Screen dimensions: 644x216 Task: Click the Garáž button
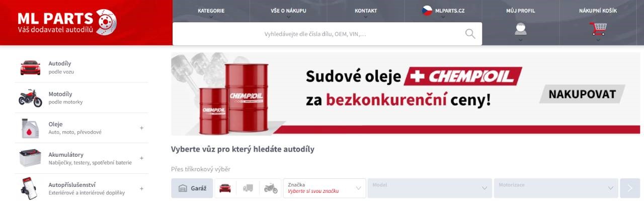point(192,188)
